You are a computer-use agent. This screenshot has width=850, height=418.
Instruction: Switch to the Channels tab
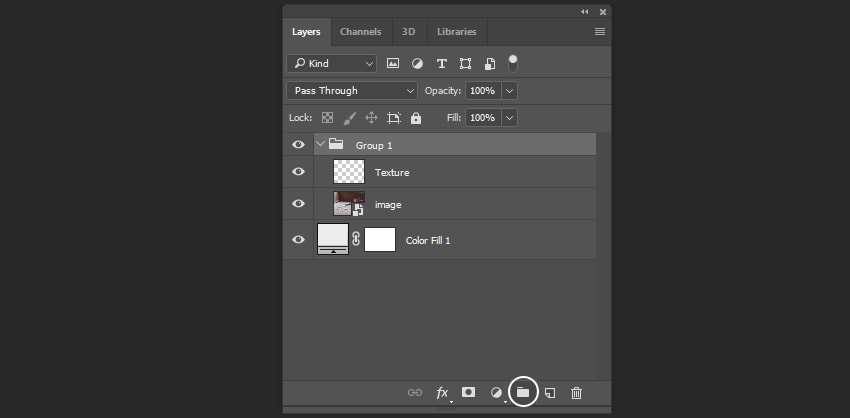tap(360, 32)
